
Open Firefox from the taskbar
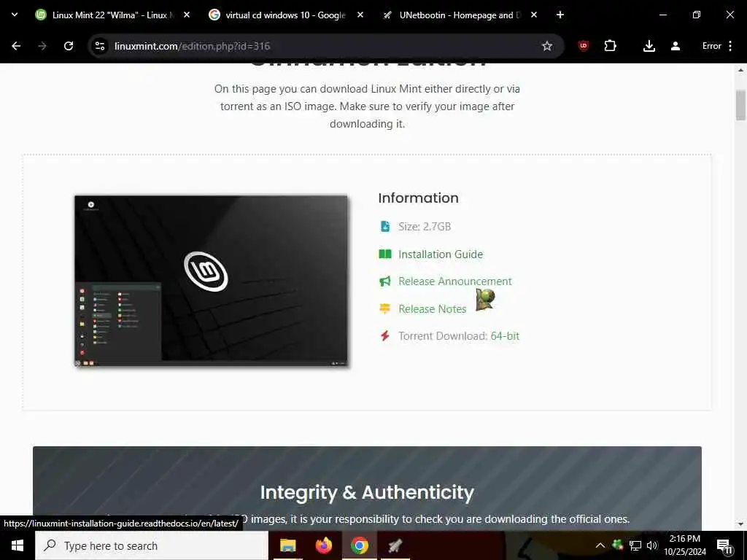pyautogui.click(x=324, y=545)
